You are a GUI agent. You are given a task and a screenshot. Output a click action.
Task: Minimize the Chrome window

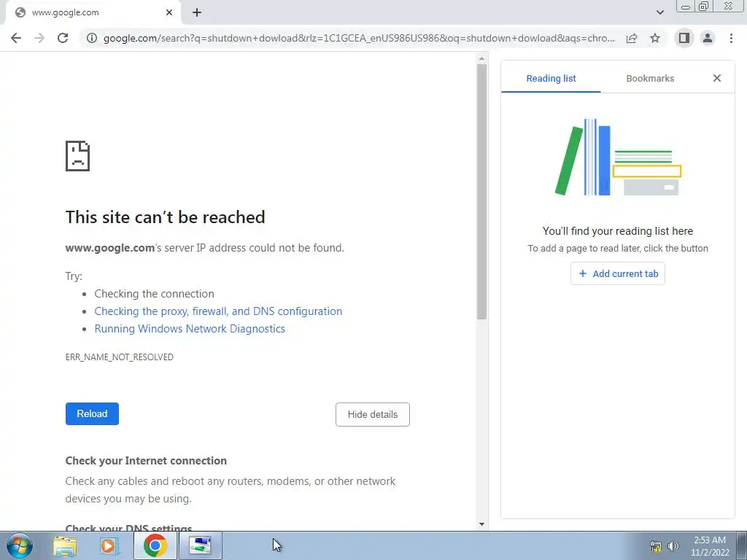[686, 6]
